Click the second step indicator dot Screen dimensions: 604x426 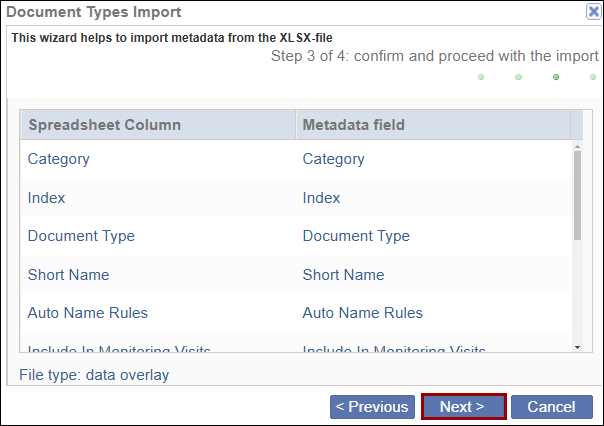[518, 77]
